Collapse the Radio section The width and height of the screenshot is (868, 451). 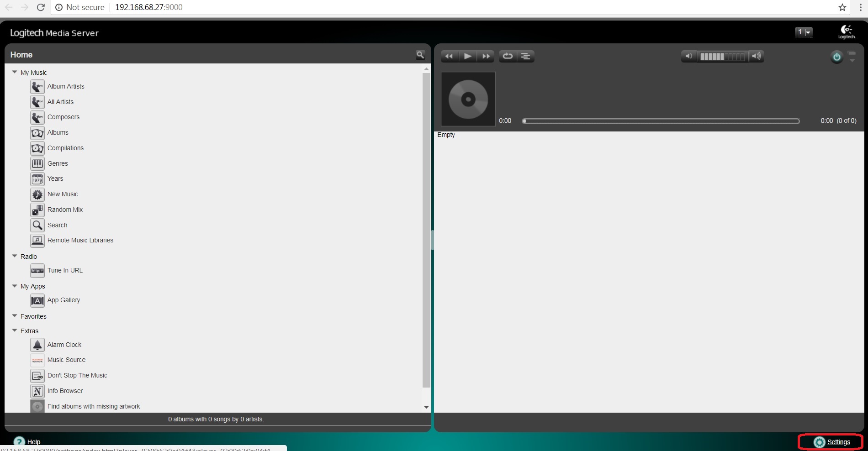(15, 256)
